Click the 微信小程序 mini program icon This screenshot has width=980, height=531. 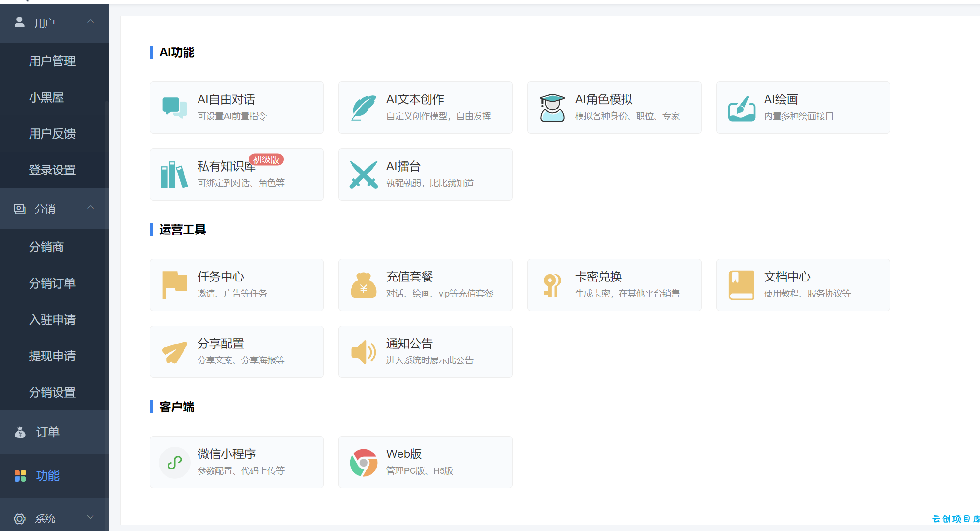pyautogui.click(x=174, y=463)
